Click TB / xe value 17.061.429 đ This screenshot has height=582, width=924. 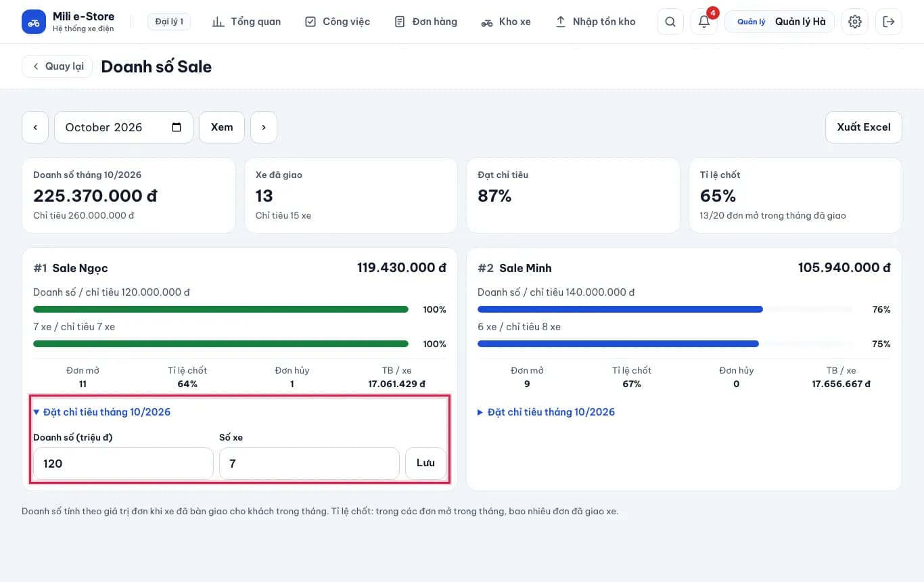coord(396,384)
